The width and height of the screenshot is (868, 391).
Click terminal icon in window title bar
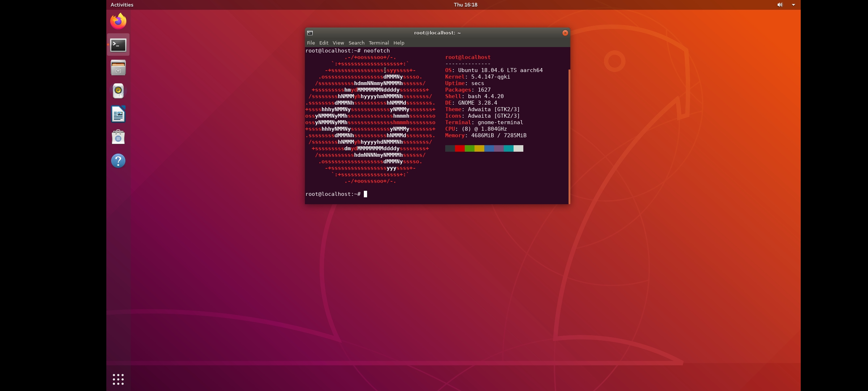[x=310, y=33]
